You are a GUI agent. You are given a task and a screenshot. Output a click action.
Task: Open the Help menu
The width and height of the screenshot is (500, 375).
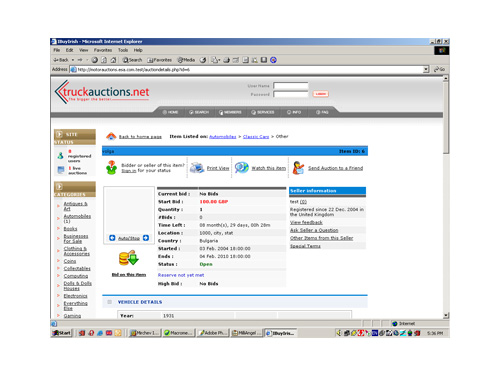pos(138,50)
